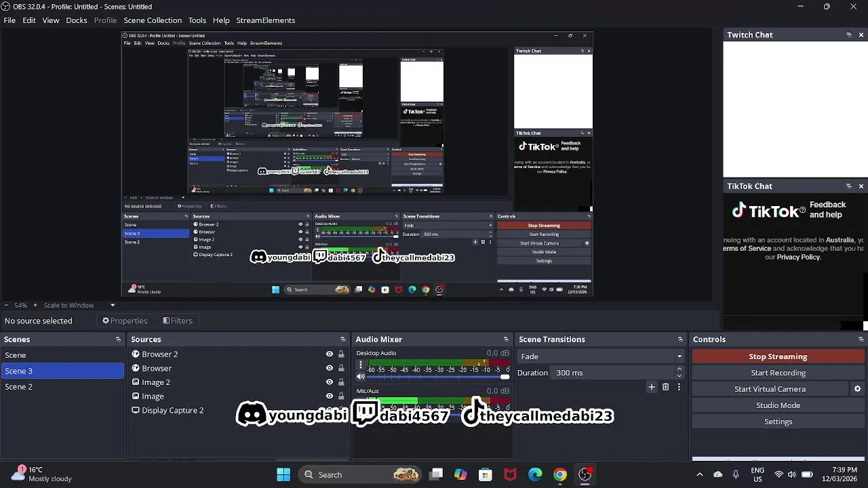Viewport: 868px width, 488px height.
Task: Hide the Image source with eye icon
Action: (330, 396)
